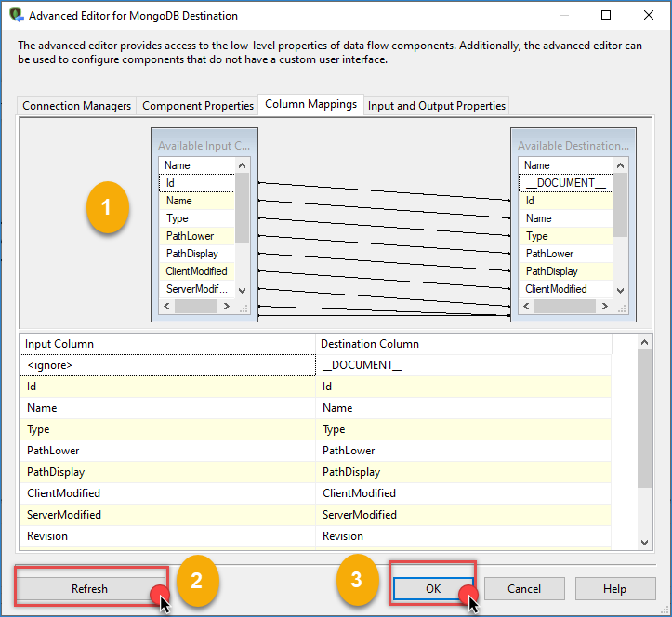Click resize grip of Available Input Columns box
The height and width of the screenshot is (617, 672).
(244, 308)
